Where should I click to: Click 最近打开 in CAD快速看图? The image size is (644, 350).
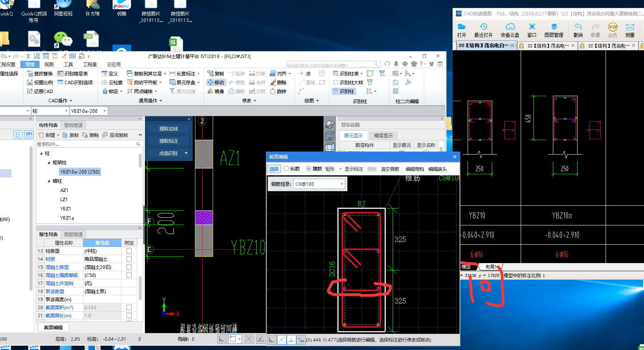point(483,30)
